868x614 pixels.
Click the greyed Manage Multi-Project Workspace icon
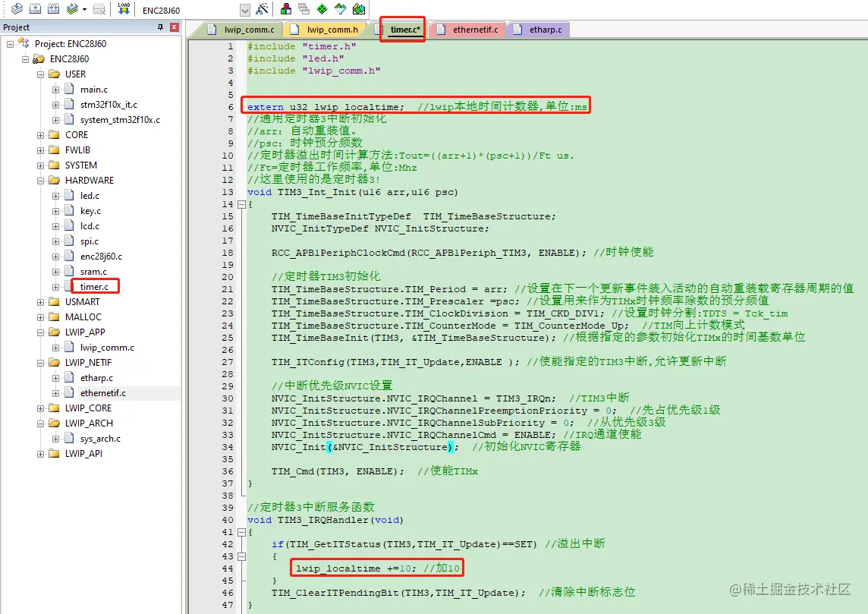303,8
